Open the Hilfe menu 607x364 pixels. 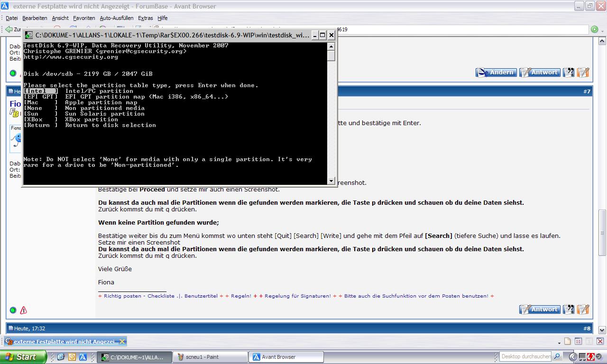pos(162,18)
